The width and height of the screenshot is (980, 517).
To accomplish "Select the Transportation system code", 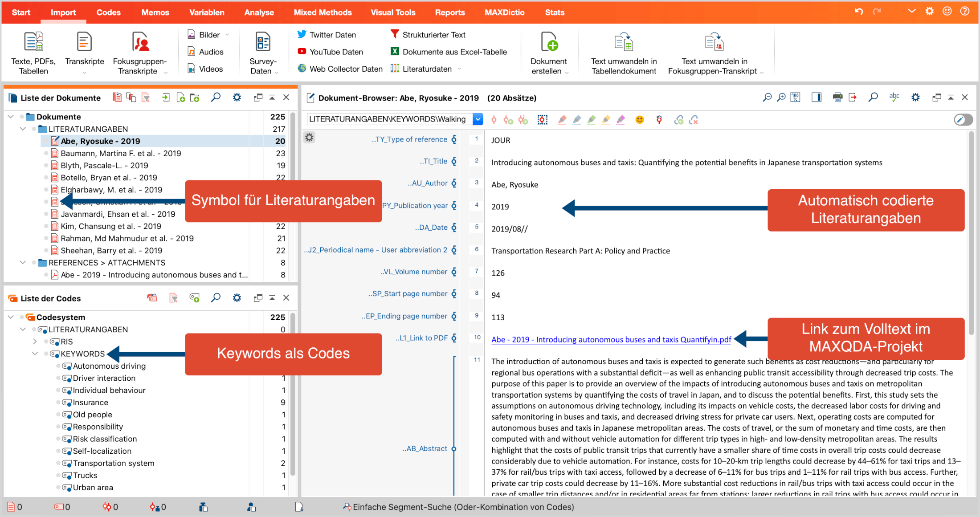I will point(114,463).
